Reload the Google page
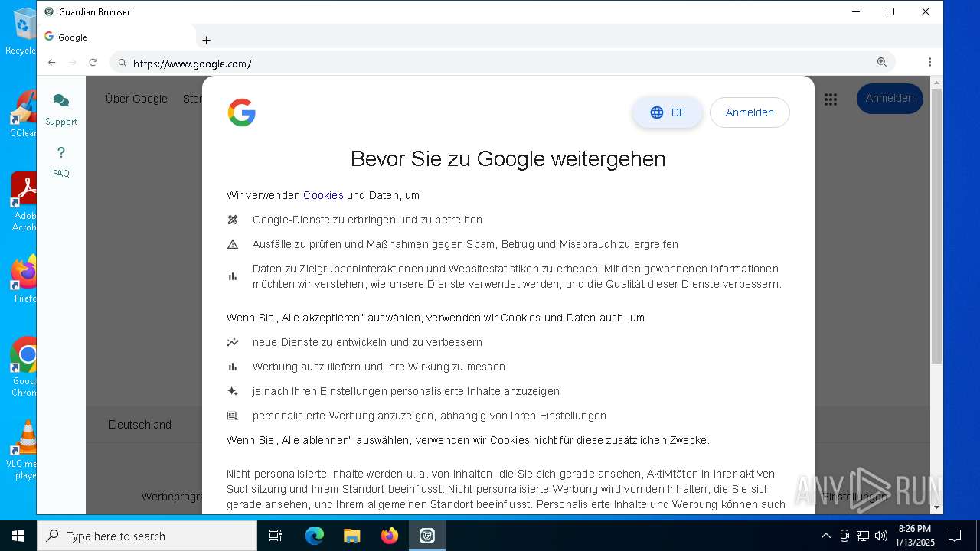 click(93, 63)
